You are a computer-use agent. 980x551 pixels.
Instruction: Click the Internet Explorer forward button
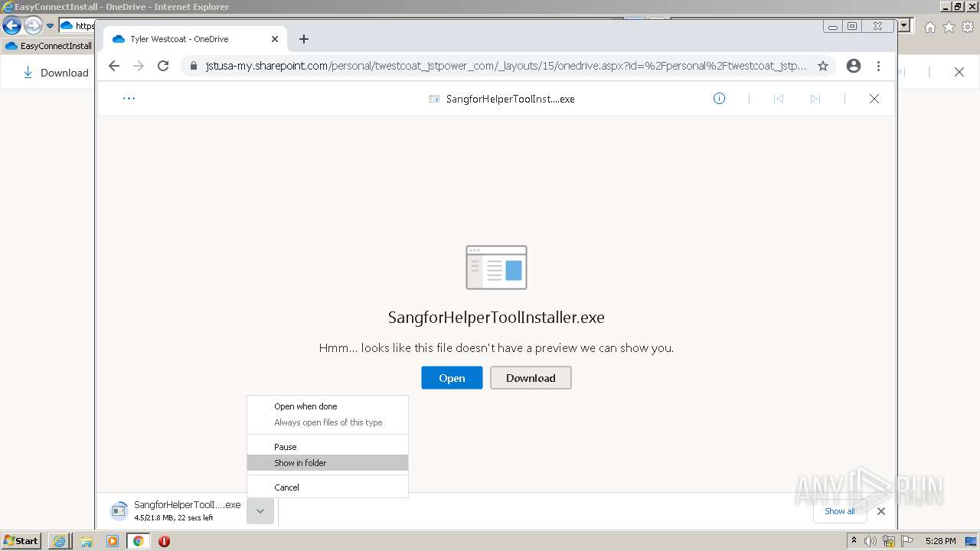pyautogui.click(x=33, y=26)
